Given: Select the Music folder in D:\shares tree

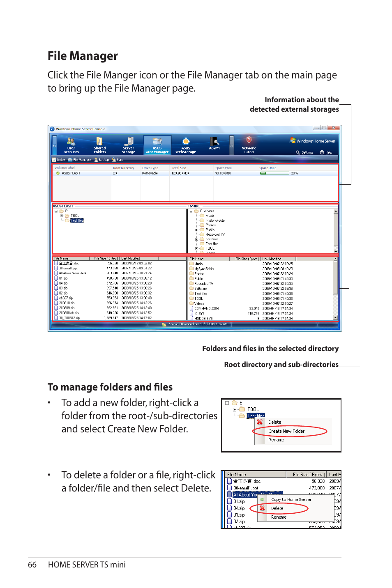Looking at the screenshot, I should (x=210, y=216).
